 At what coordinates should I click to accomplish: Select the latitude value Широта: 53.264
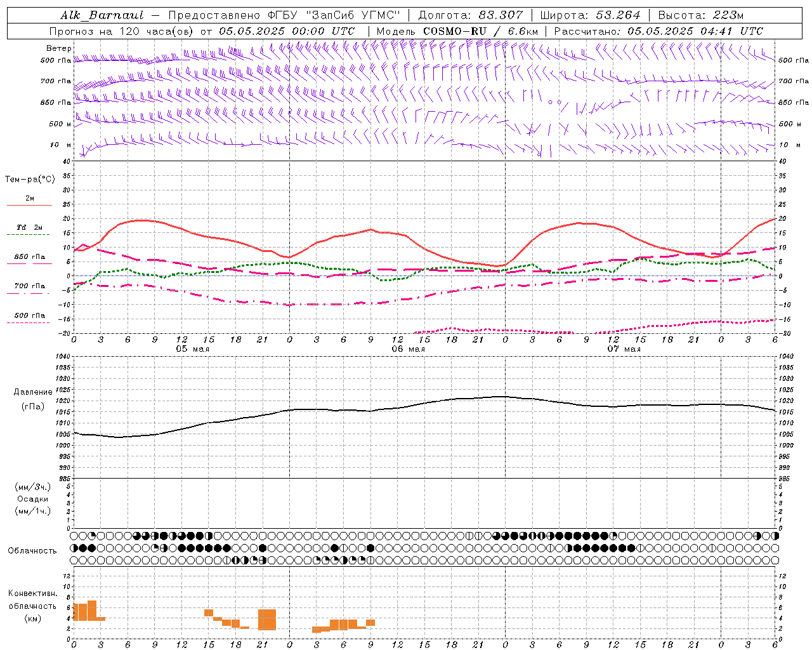[x=590, y=15]
